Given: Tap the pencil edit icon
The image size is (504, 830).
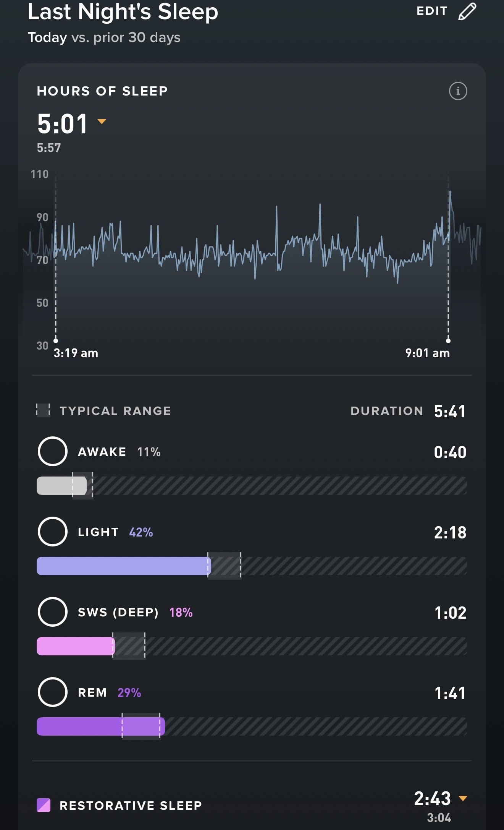Looking at the screenshot, I should 467,11.
